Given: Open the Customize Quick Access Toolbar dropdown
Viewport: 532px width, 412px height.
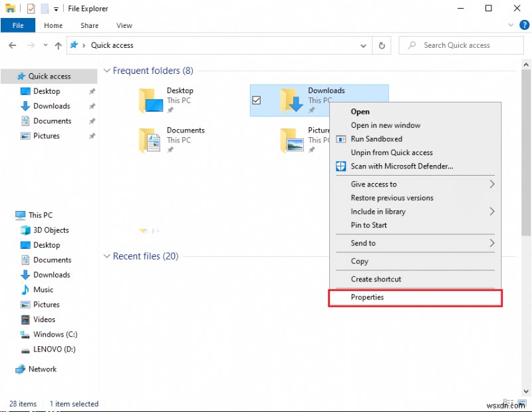Looking at the screenshot, I should (x=56, y=8).
